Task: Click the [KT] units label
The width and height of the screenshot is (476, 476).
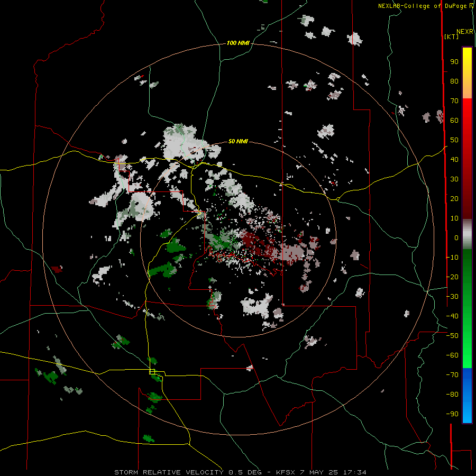Action: [x=451, y=36]
